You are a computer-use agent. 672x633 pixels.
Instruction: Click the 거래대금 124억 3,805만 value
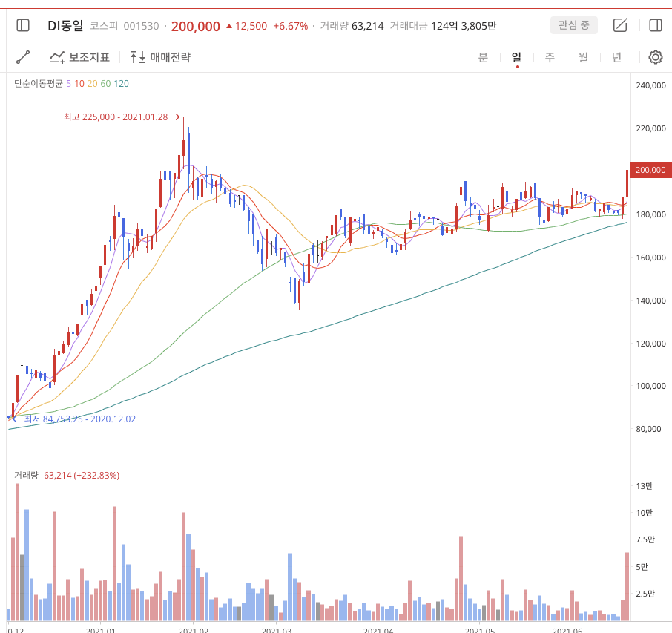[443, 26]
